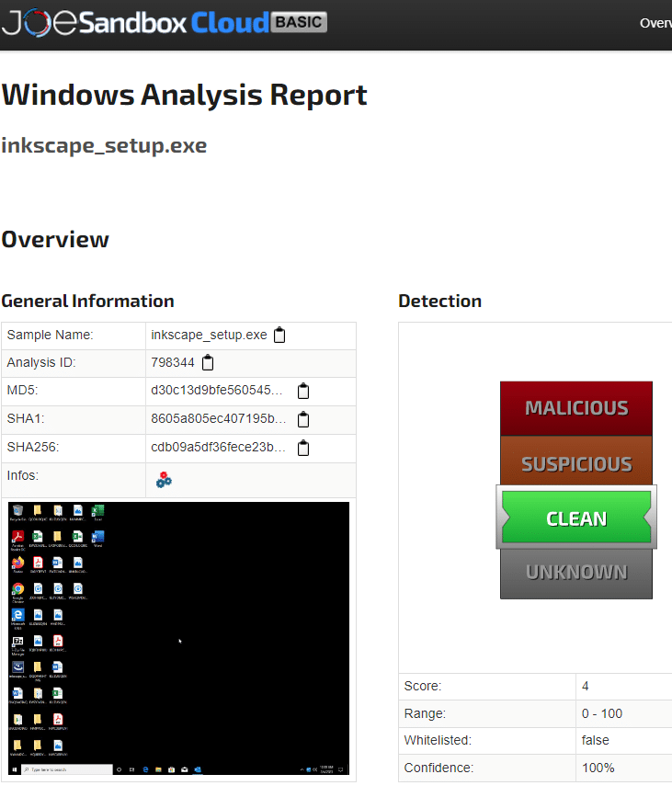Click the 'Whitelisted:' label cell
672x797 pixels.
(487, 741)
